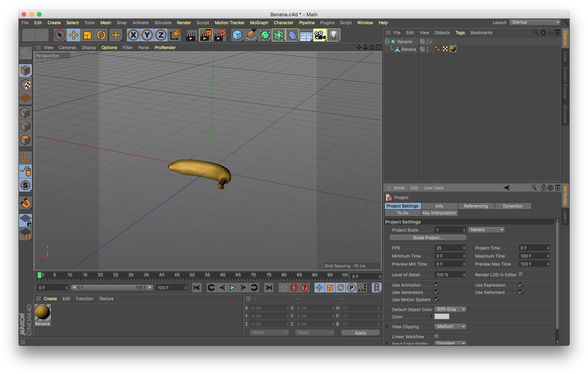Expand the Color disclosure arrow

[x=432, y=316]
